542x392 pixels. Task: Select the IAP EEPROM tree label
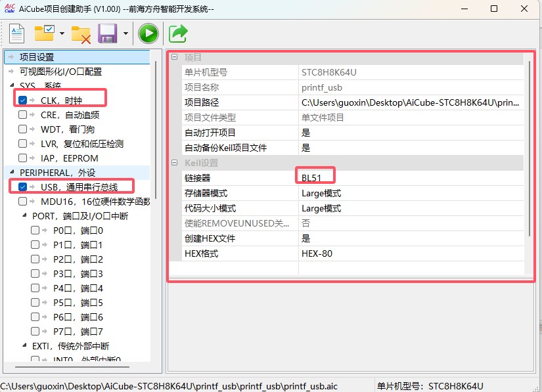point(70,158)
